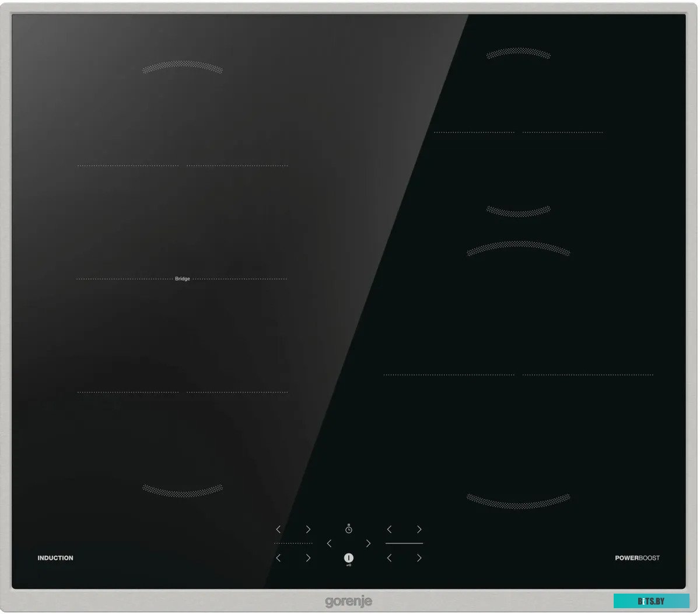Image resolution: width=700 pixels, height=614 pixels.
Task: Click the gorenje brand logo
Action: pos(348,601)
